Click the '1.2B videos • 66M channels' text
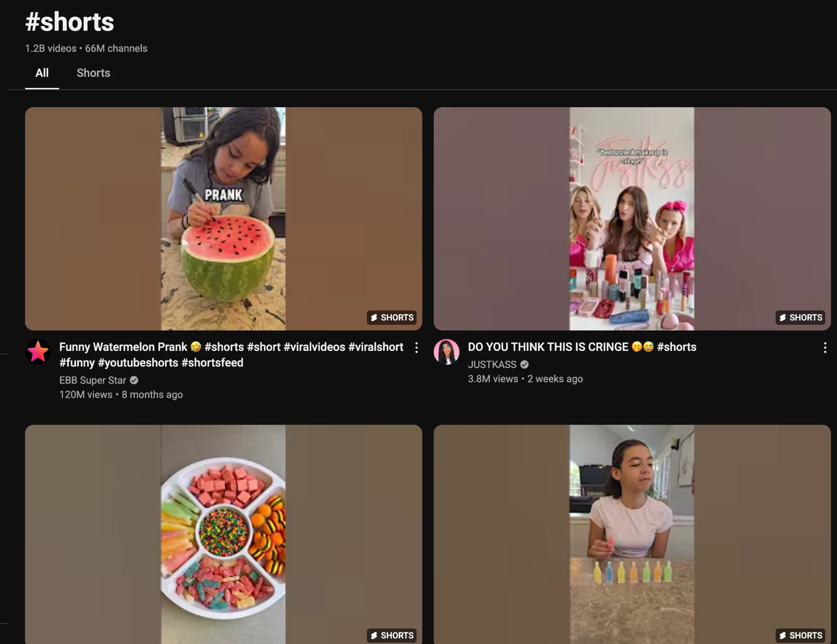The image size is (837, 644). pyautogui.click(x=86, y=49)
